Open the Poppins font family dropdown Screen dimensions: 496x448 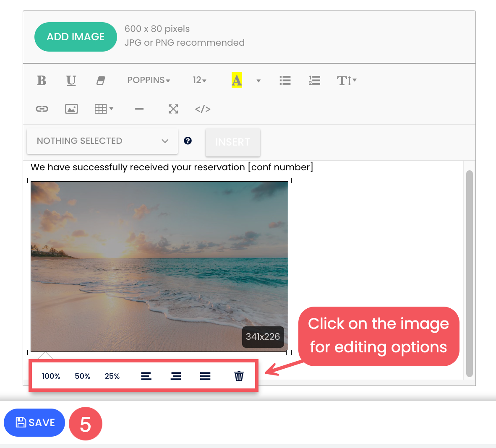(x=149, y=80)
